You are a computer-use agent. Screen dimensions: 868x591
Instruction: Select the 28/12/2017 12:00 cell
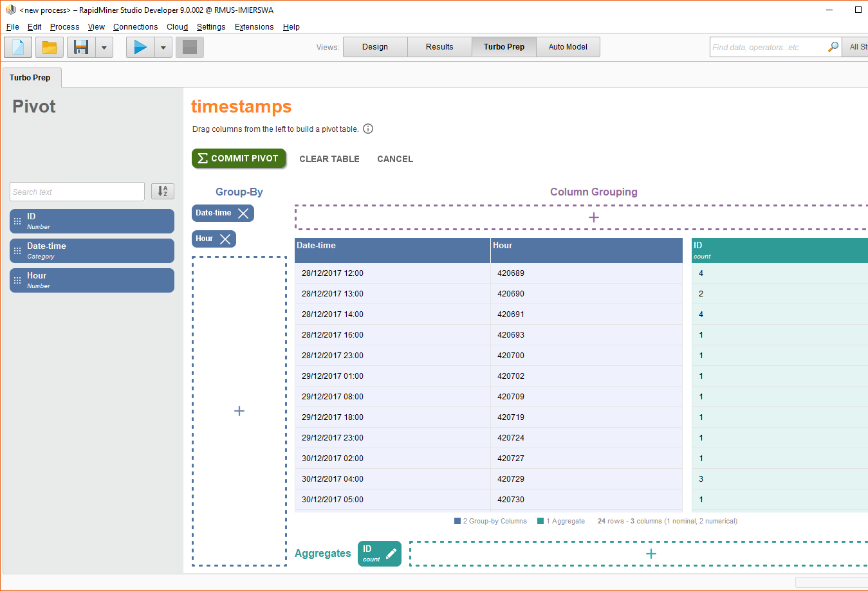392,273
